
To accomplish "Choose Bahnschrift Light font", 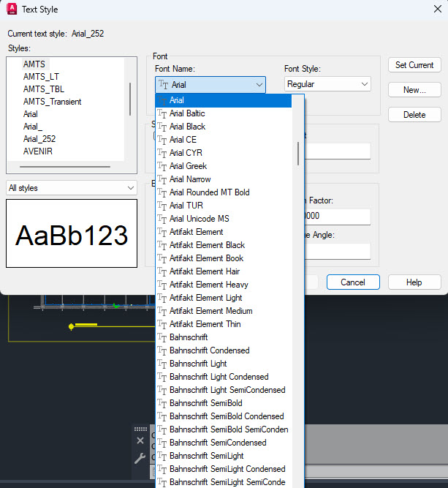I will point(224,364).
